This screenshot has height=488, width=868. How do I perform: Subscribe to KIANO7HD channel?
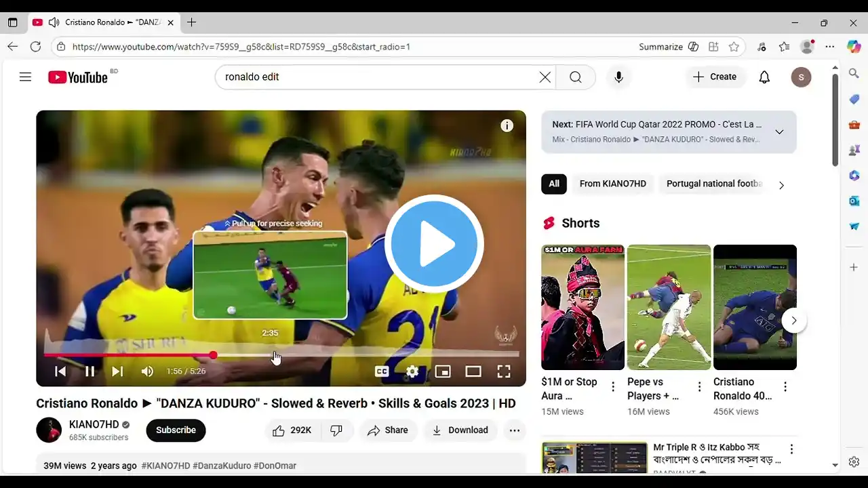[x=176, y=430]
